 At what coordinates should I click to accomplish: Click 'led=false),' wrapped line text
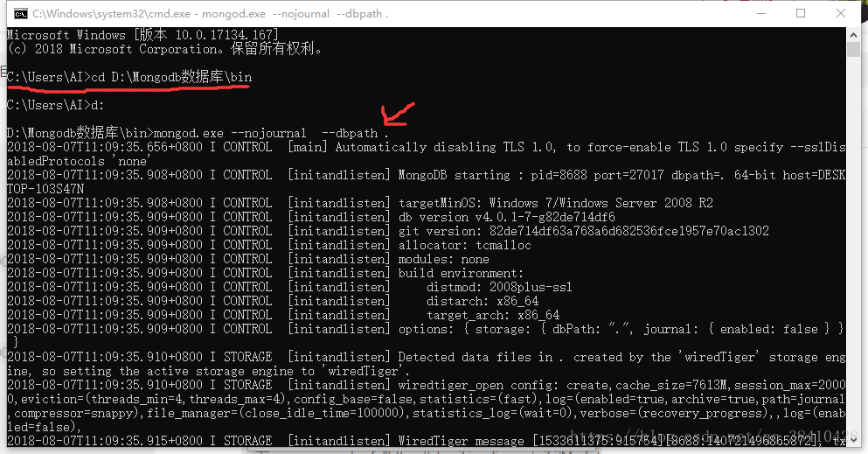[44, 427]
